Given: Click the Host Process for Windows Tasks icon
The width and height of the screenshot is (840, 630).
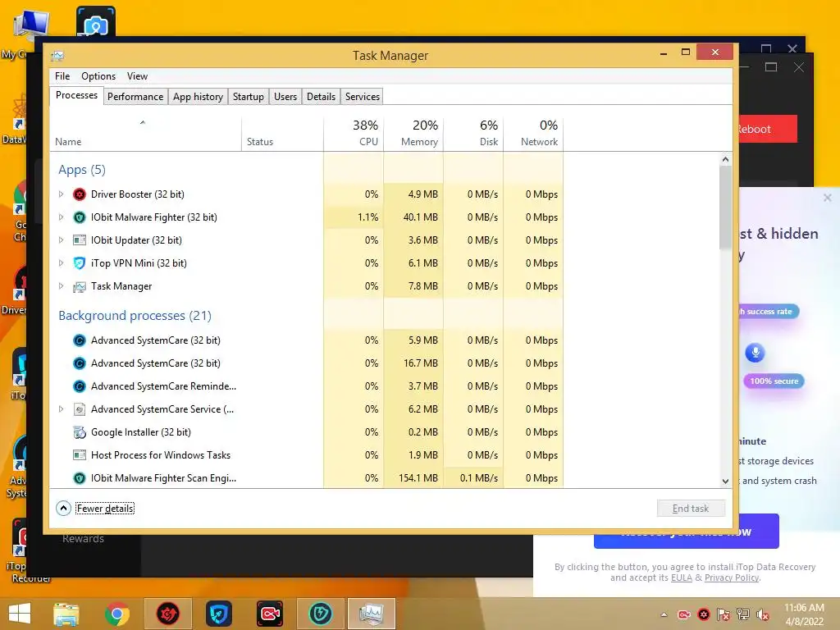Looking at the screenshot, I should [80, 455].
